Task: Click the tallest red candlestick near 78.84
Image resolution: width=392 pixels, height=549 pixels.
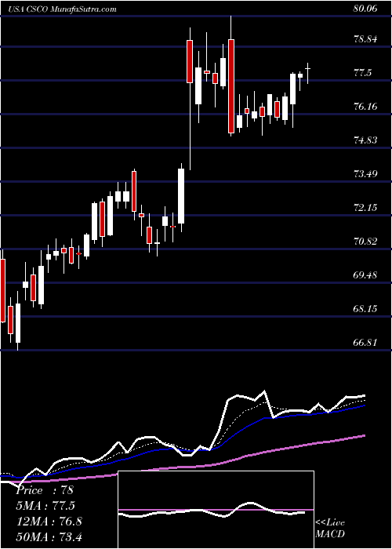Action: pyautogui.click(x=231, y=86)
